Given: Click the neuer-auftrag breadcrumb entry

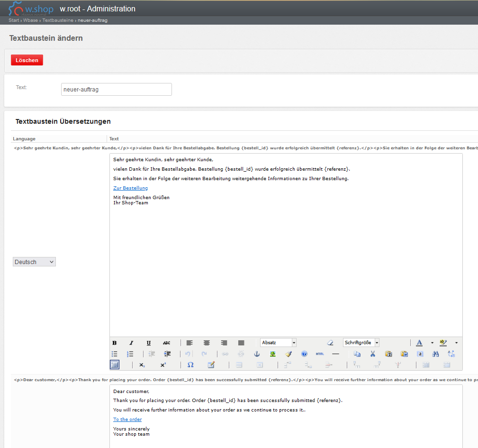Looking at the screenshot, I should pos(93,20).
